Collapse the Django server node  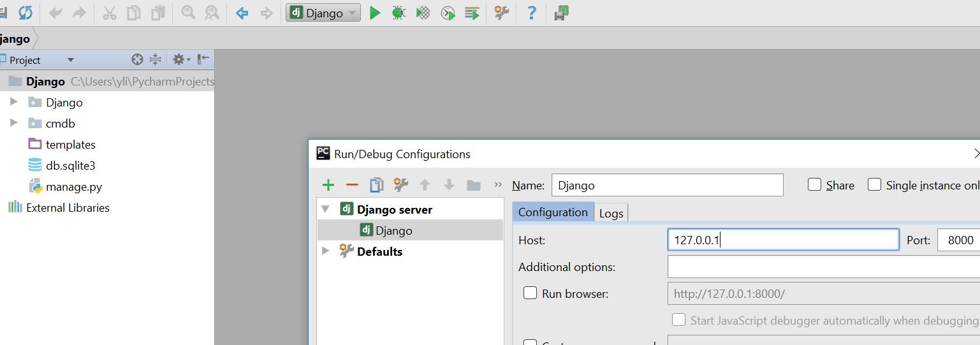(326, 209)
